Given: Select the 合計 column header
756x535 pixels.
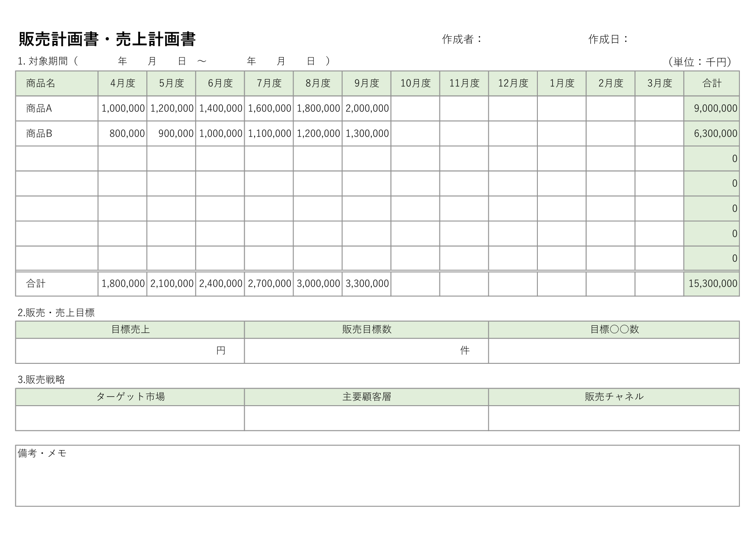Looking at the screenshot, I should click(712, 84).
